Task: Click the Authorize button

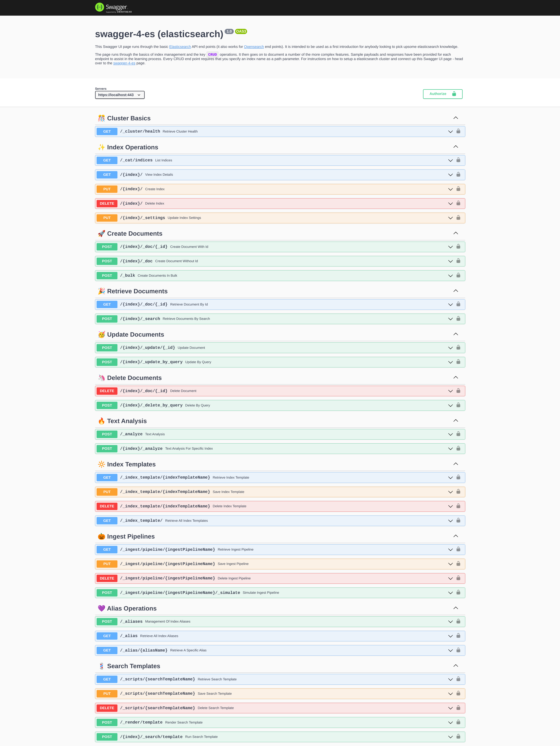Action: point(442,94)
